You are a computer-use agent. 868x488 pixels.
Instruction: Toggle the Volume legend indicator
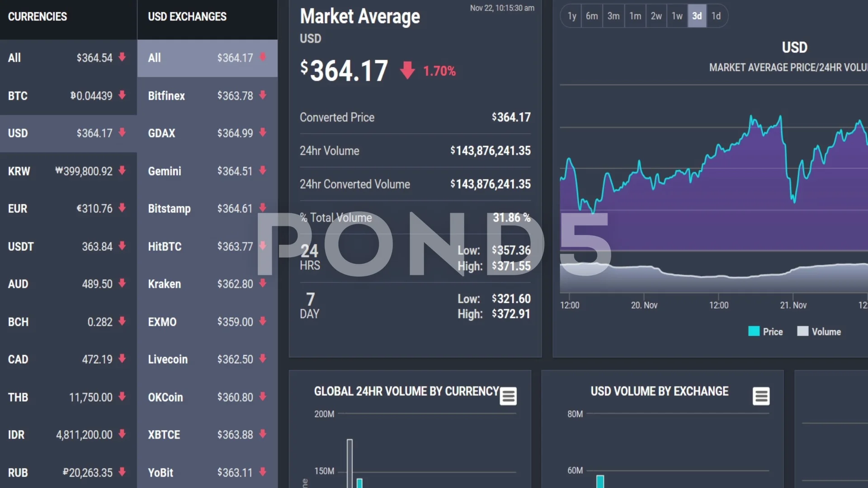[823, 331]
